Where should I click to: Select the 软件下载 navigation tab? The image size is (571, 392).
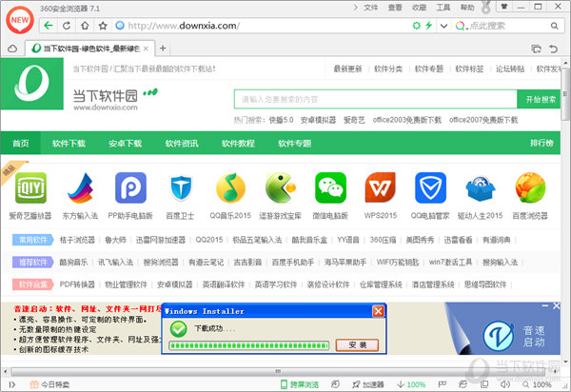pyautogui.click(x=69, y=144)
